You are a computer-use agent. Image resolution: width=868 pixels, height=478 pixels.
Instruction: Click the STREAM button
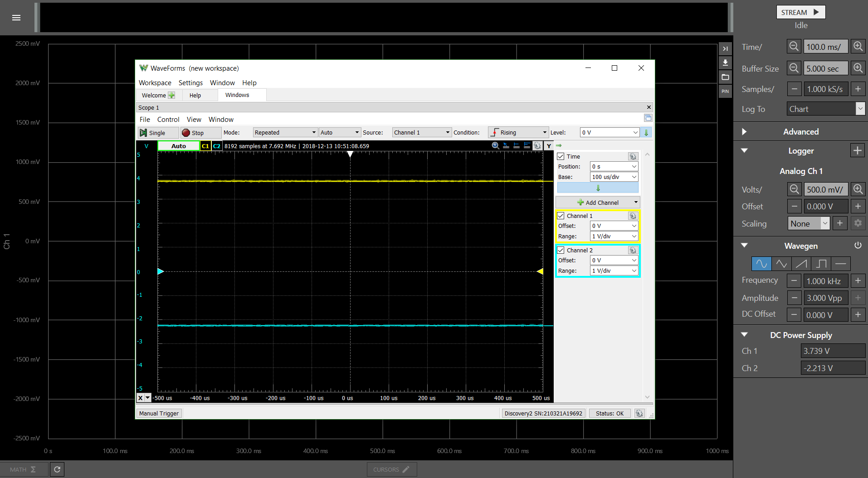click(x=801, y=12)
